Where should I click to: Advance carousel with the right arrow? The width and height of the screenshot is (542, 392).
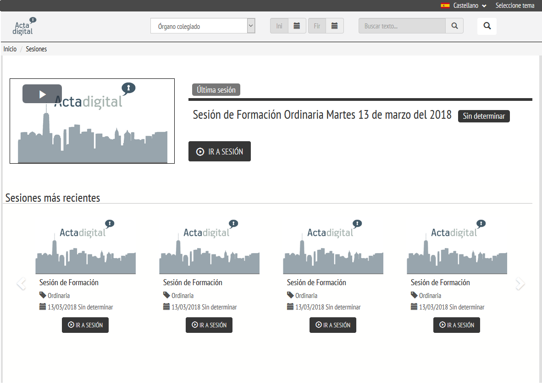520,284
